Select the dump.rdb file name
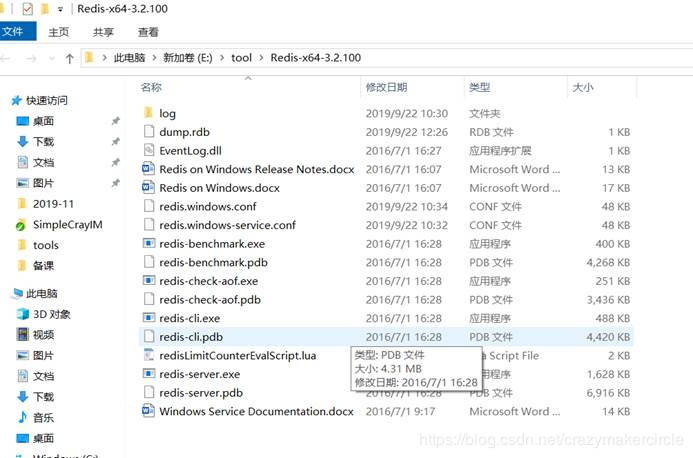693x458 pixels. (x=184, y=132)
